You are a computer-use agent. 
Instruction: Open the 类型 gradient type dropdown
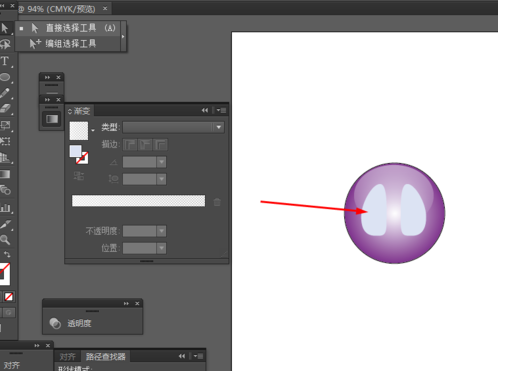click(173, 127)
